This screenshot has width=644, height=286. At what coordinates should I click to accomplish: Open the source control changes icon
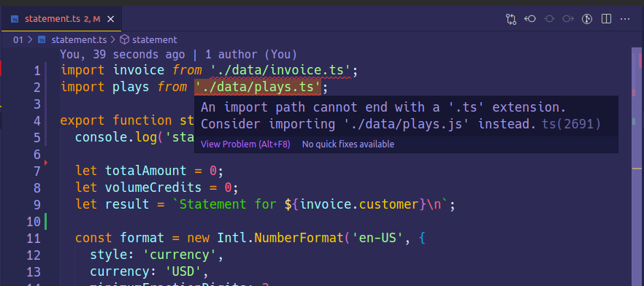(x=511, y=19)
